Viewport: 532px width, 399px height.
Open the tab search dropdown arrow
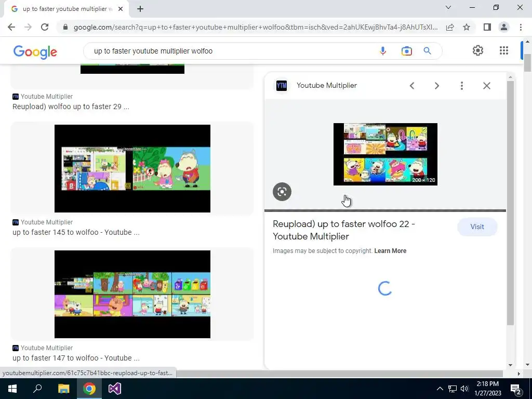point(448,7)
